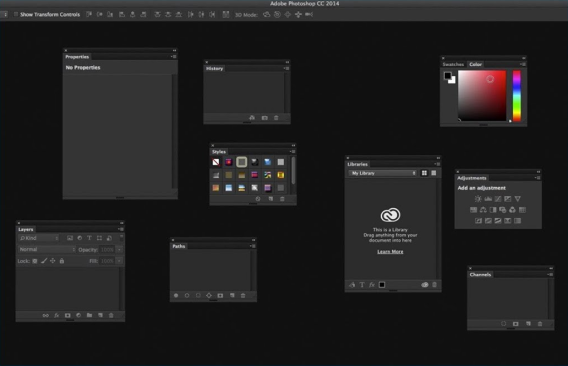
Task: Make work path from selection
Action: point(209,295)
